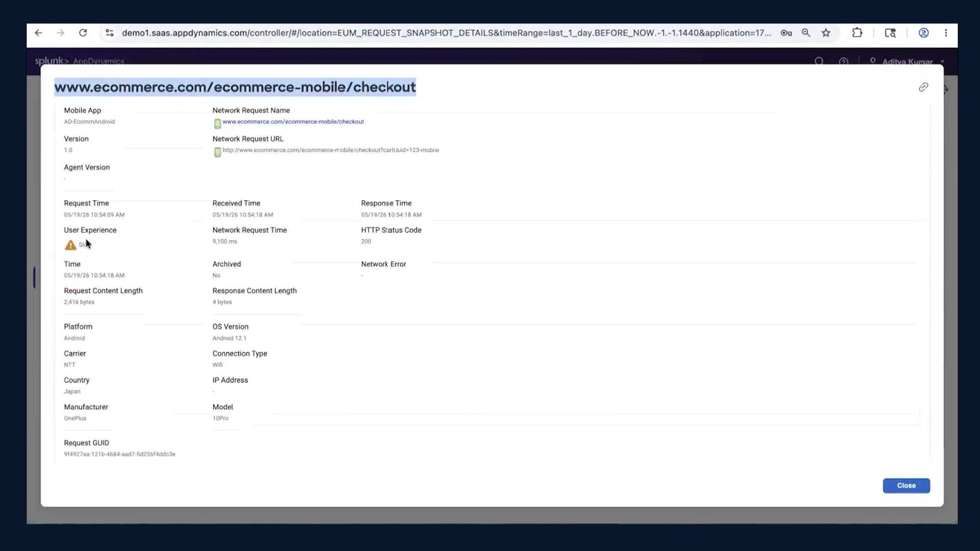Screen dimensions: 980x551
Task: Click the browser forward arrow
Action: (x=60, y=33)
